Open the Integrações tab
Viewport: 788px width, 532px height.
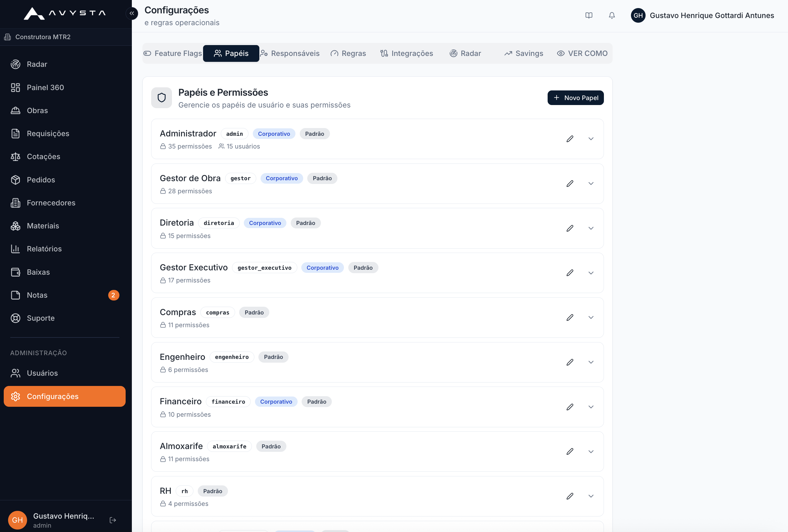(x=406, y=53)
